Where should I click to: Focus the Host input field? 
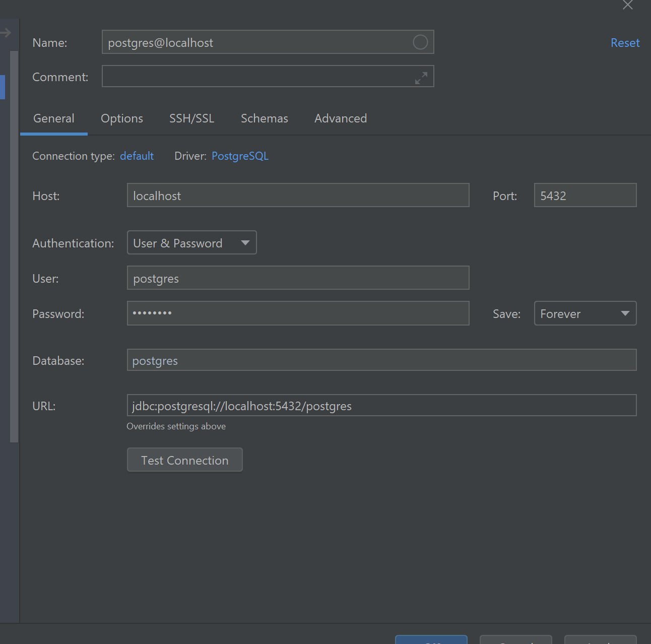[x=298, y=196]
